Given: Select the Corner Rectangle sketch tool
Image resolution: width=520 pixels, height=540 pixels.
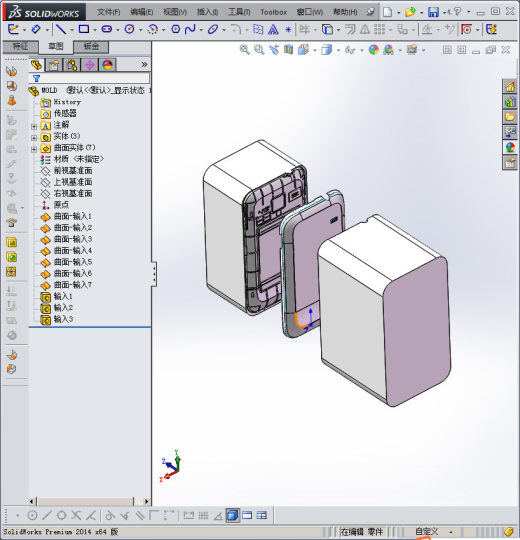Looking at the screenshot, I should click(x=84, y=29).
